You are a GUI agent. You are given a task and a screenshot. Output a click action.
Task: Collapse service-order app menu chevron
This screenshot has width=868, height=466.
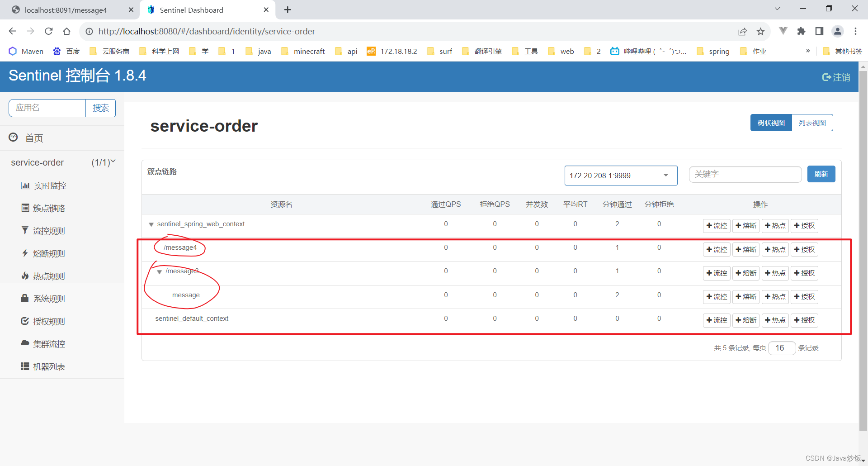[x=113, y=162]
